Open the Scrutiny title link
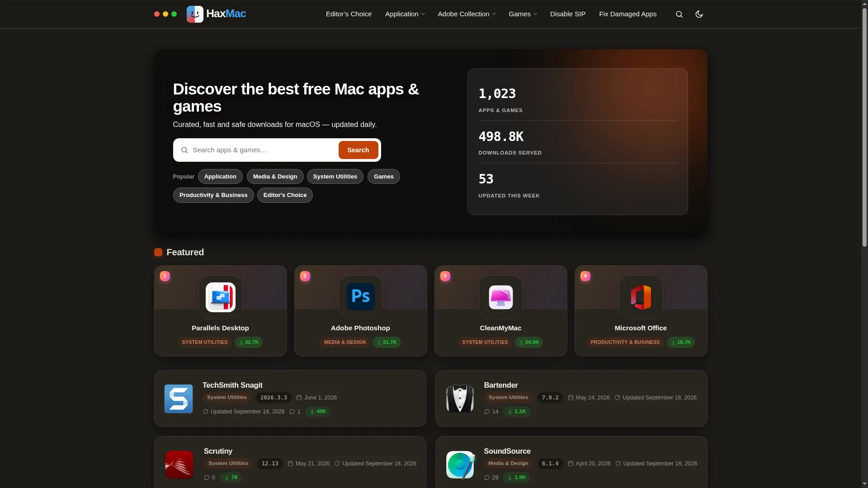The image size is (868, 488). click(x=218, y=451)
